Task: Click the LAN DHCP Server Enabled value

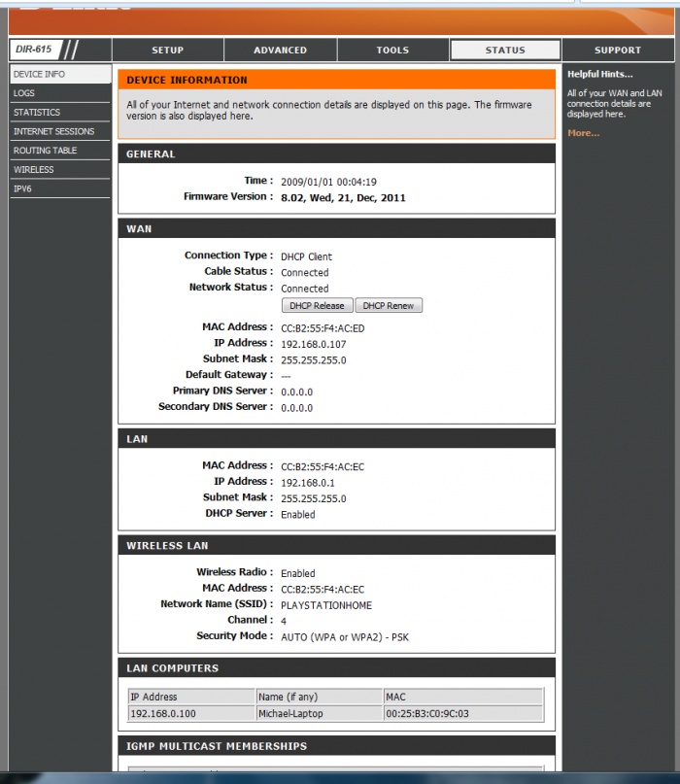Action: (298, 515)
